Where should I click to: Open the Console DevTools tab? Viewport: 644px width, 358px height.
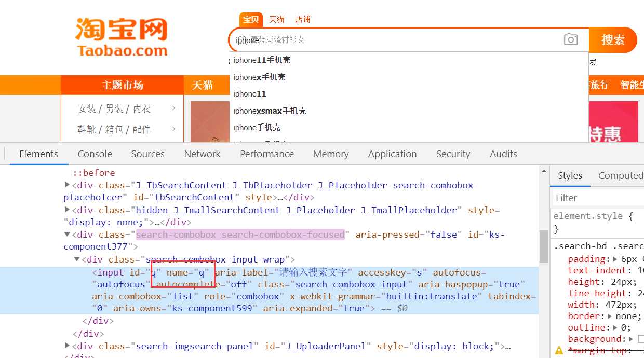[95, 154]
